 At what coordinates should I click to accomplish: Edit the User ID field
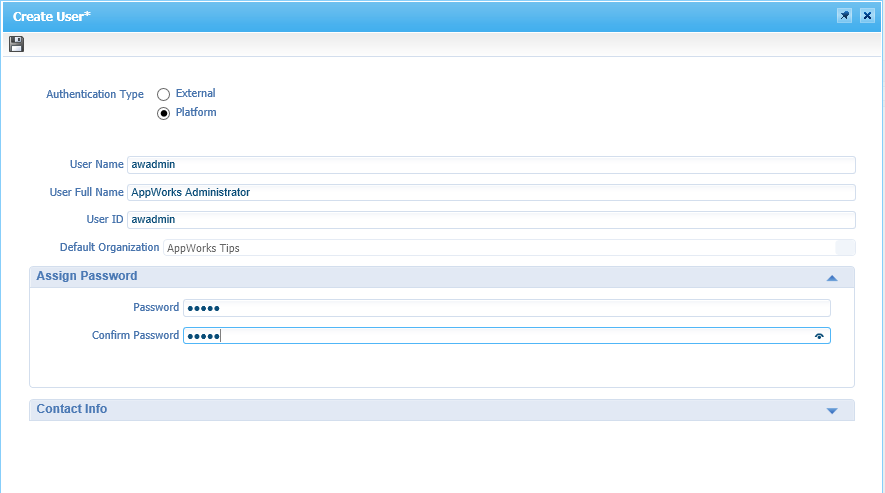[491, 220]
